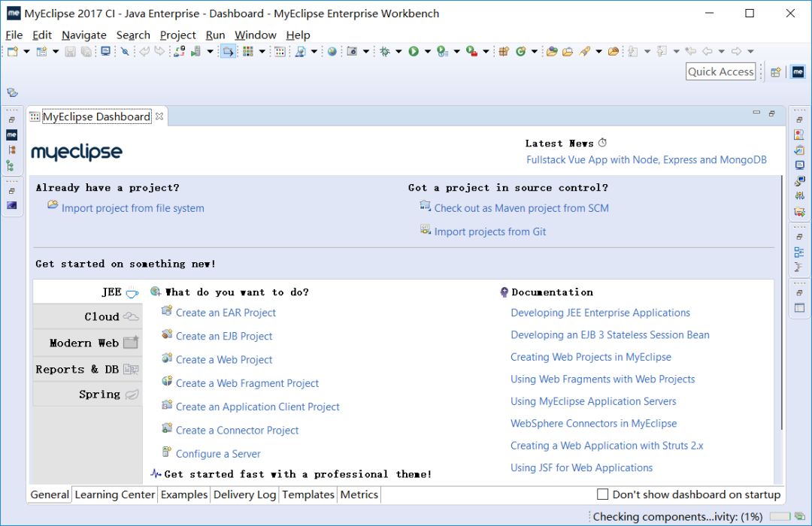Click the New Java Package icon

pyautogui.click(x=503, y=51)
